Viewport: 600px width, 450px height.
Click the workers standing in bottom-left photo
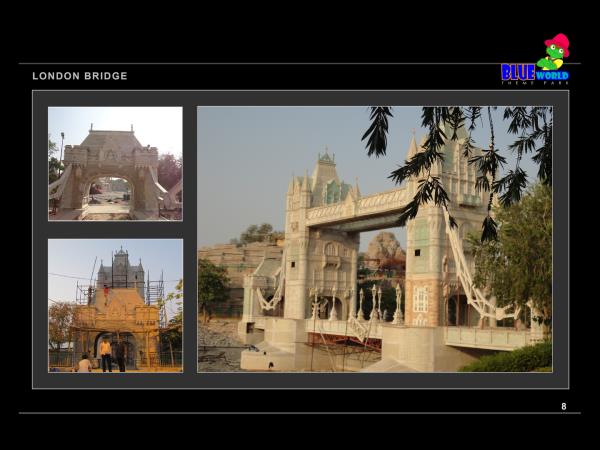pos(105,352)
